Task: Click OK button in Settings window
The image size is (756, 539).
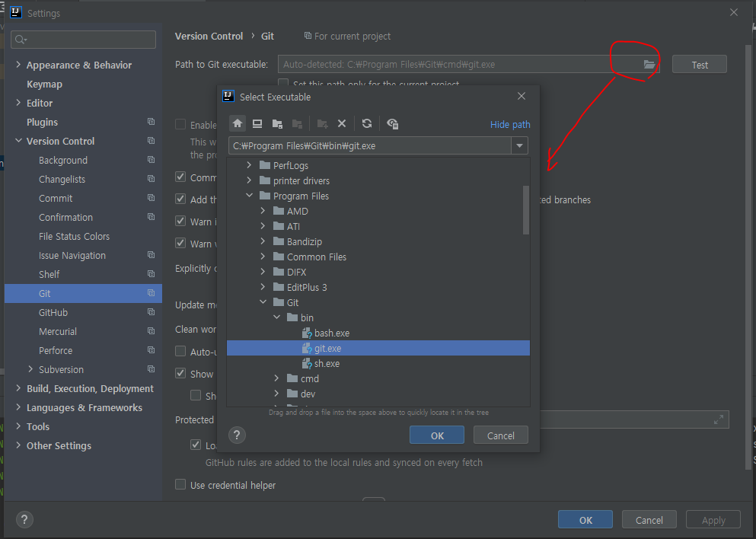Action: 585,520
